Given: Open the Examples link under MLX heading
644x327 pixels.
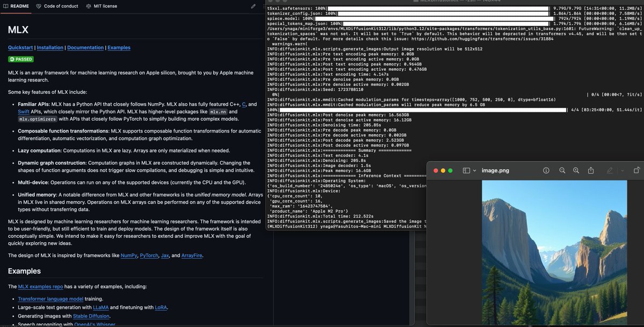Looking at the screenshot, I should coord(119,47).
